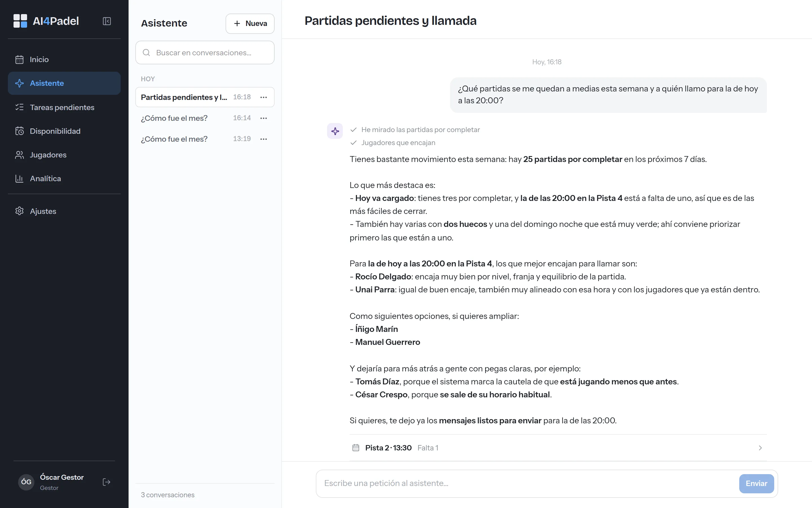Screen dimensions: 812x508
Task: Click the assistant sparkle avatar in the chat
Action: click(335, 131)
